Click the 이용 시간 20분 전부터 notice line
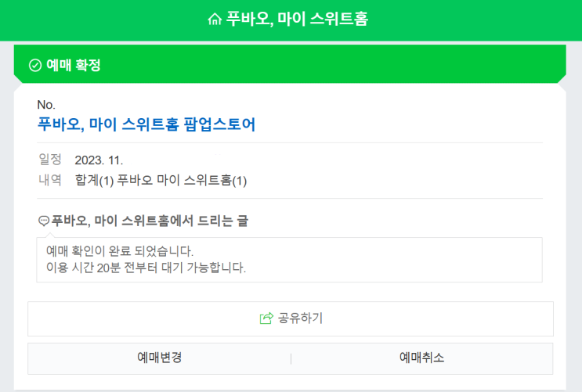582x392 pixels. pyautogui.click(x=146, y=268)
